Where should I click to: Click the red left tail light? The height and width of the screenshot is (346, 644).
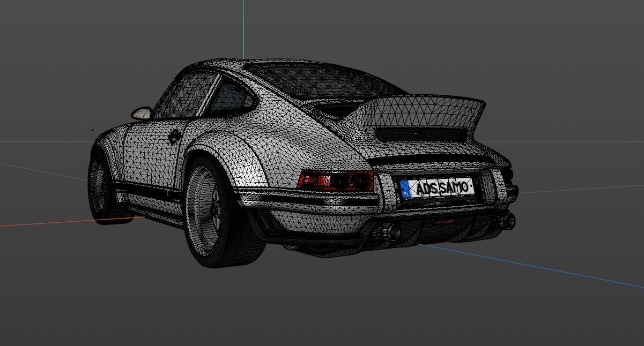click(x=335, y=180)
